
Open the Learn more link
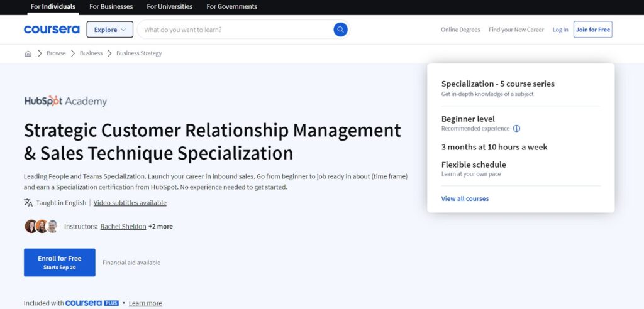(x=145, y=303)
